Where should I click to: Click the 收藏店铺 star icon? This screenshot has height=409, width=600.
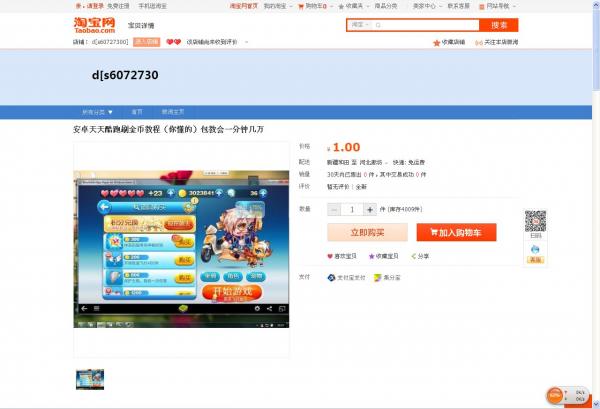[x=437, y=42]
